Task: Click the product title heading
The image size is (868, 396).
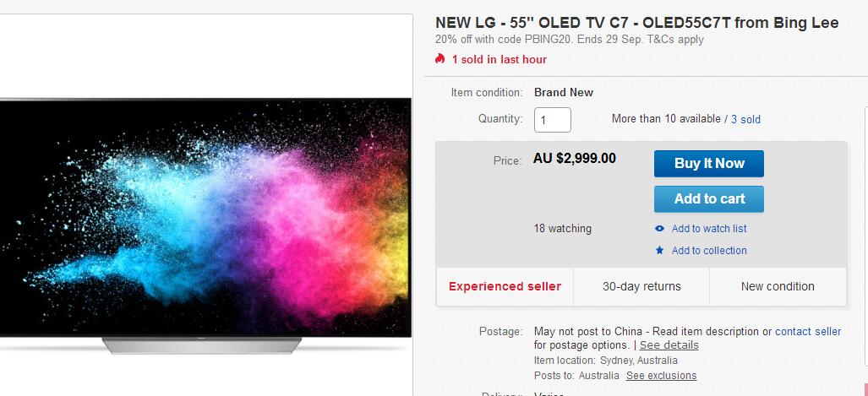Action: tap(636, 23)
